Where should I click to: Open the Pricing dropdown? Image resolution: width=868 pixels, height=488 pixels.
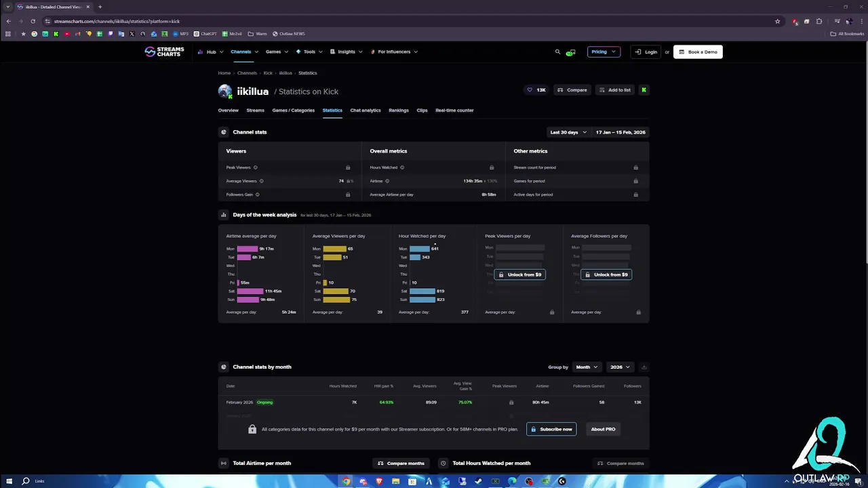click(x=604, y=52)
